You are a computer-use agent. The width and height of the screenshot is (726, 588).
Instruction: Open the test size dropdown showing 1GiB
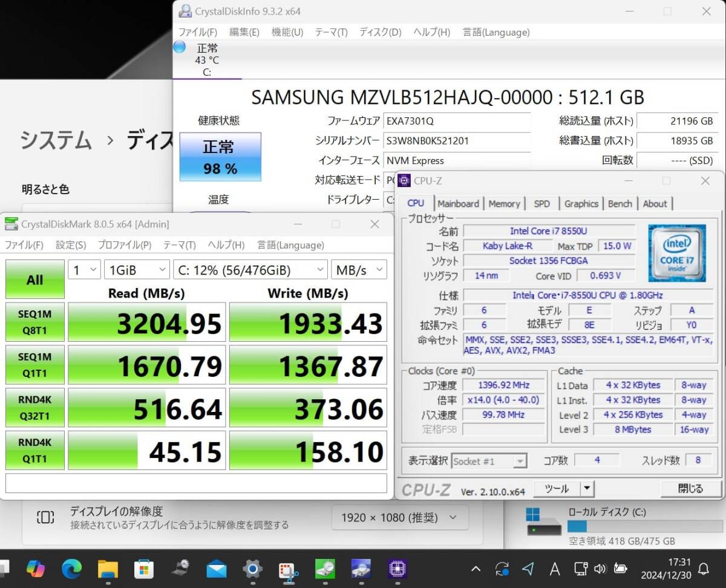137,270
